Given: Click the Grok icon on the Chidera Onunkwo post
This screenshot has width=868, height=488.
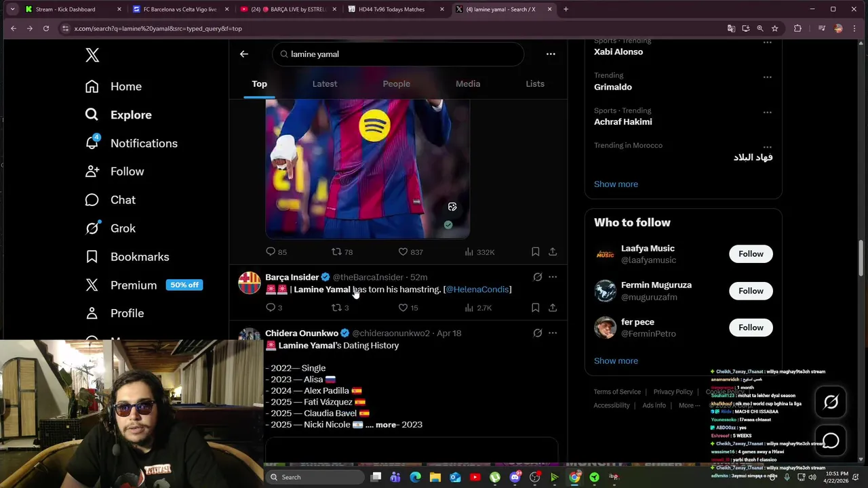Looking at the screenshot, I should coord(537,333).
